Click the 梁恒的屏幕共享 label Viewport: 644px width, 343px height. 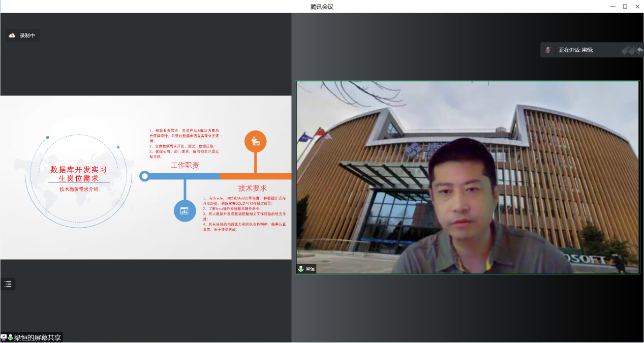tap(37, 337)
